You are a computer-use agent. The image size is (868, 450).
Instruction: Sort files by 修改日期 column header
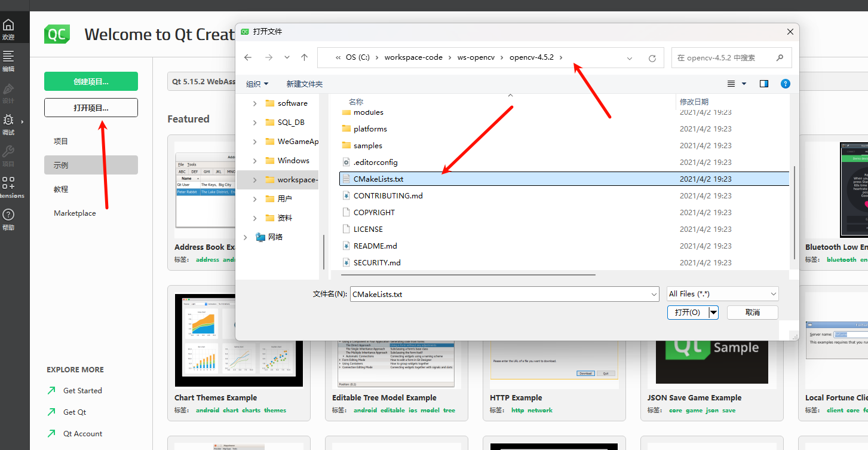point(694,102)
